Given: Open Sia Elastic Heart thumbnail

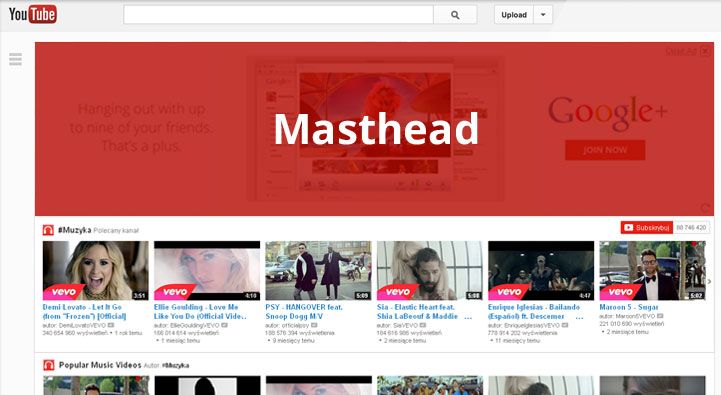Looking at the screenshot, I should 429,270.
